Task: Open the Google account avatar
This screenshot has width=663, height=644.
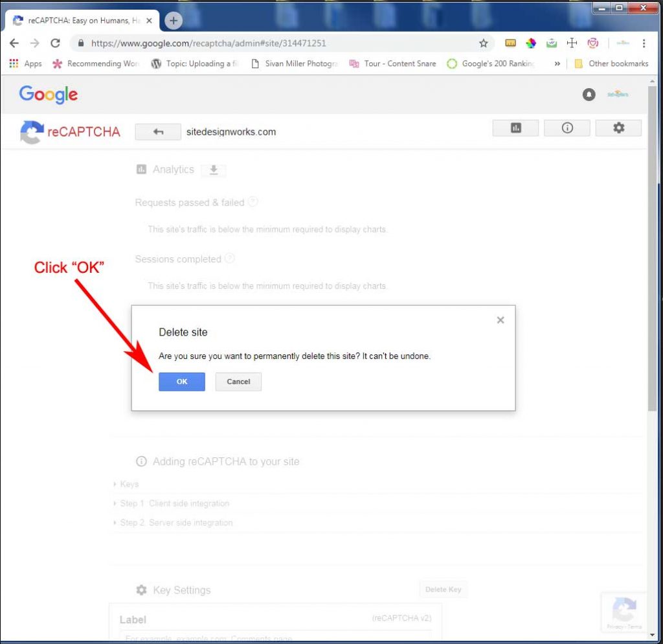Action: pos(618,94)
